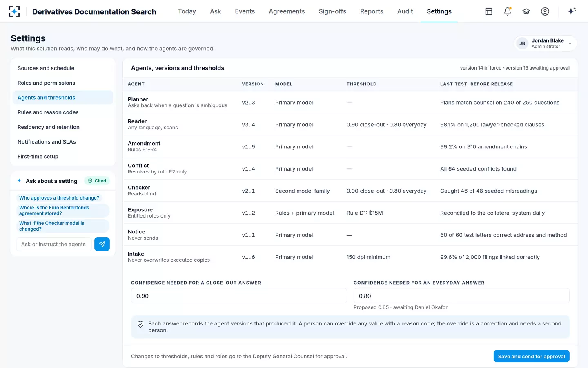Edit the close-out confidence field 0.90

tap(239, 296)
